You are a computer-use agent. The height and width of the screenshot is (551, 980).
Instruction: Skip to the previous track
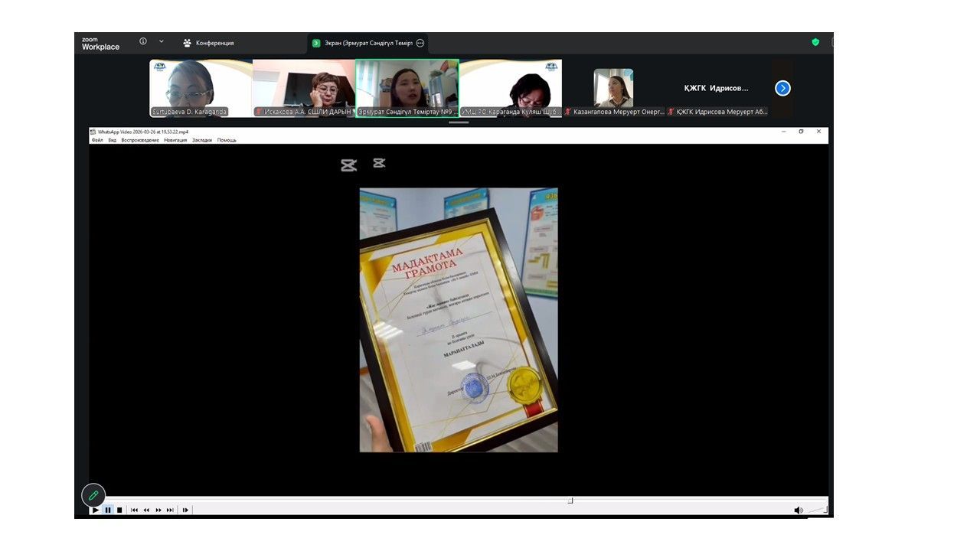point(134,510)
